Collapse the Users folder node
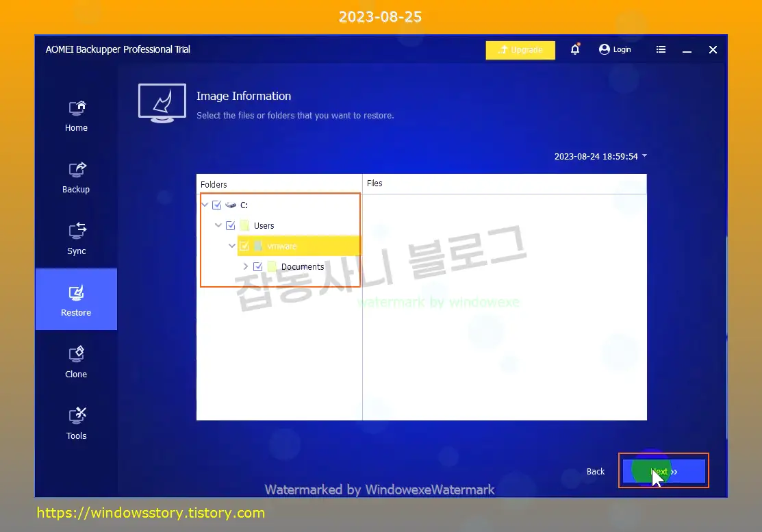This screenshot has width=762, height=532. click(x=218, y=225)
